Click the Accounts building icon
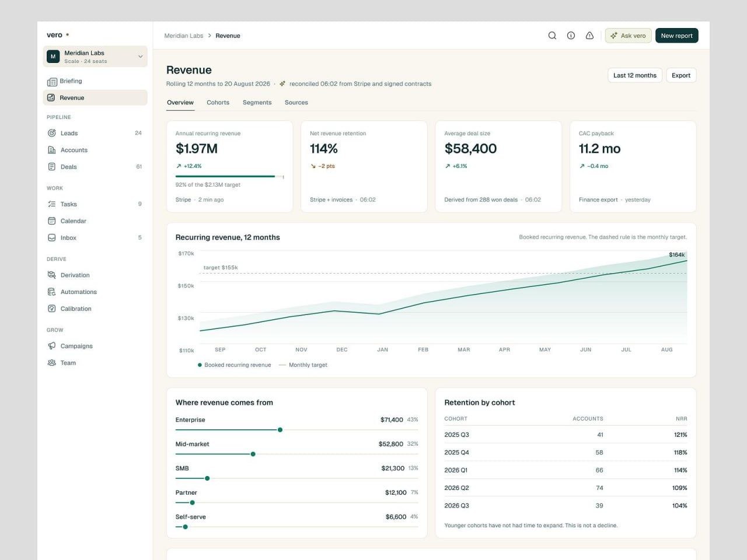 click(x=52, y=150)
